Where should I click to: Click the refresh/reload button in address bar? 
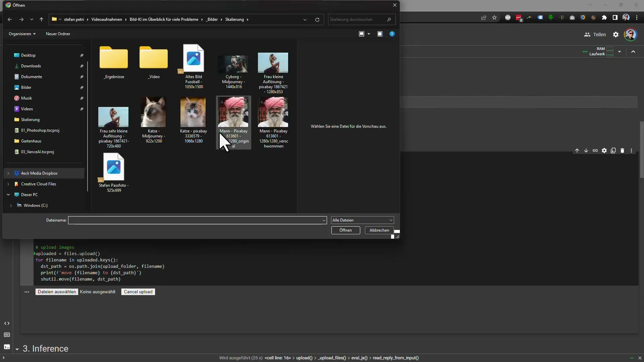point(317,19)
